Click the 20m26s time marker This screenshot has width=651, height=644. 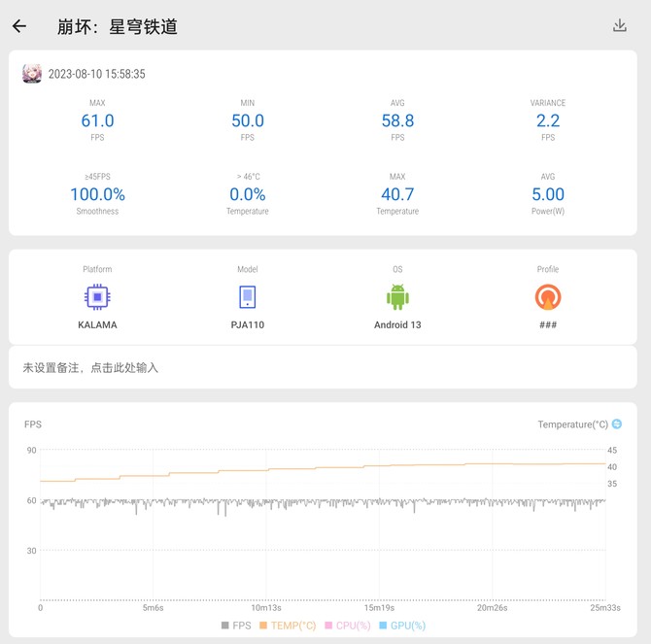(492, 607)
